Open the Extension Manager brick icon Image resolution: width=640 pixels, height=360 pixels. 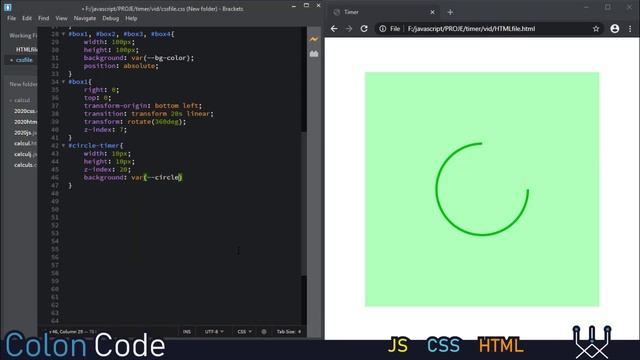[x=313, y=53]
